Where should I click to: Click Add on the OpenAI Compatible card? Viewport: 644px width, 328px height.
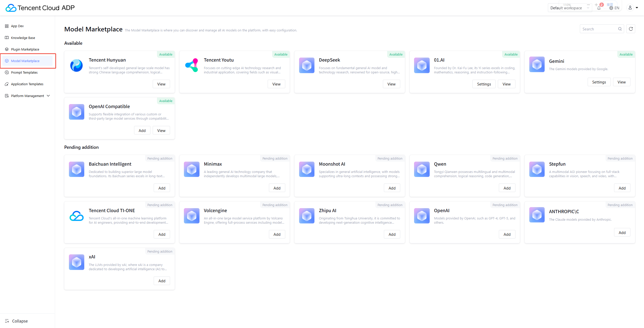pyautogui.click(x=142, y=130)
